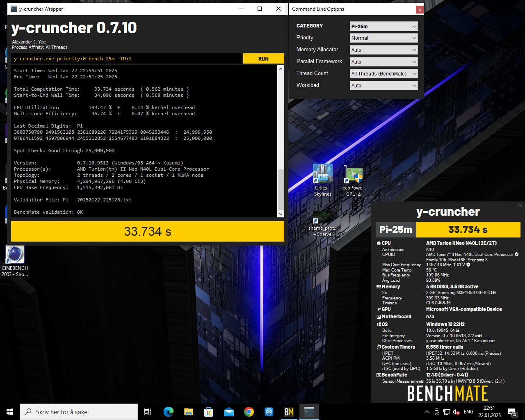The height and width of the screenshot is (420, 525).
Task: Open Task View in the taskbar
Action: pos(148,412)
